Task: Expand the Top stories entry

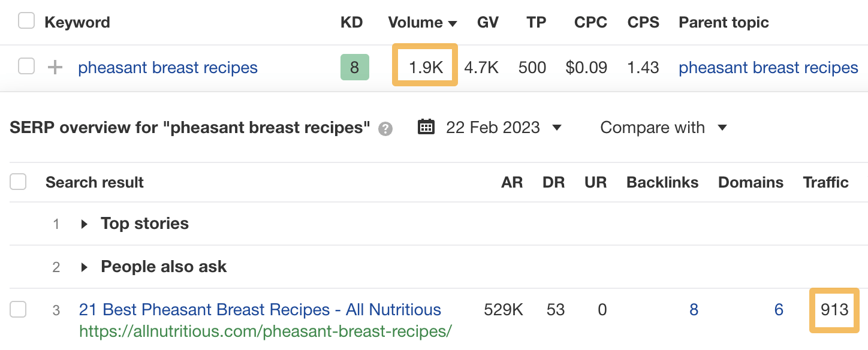Action: tap(84, 223)
